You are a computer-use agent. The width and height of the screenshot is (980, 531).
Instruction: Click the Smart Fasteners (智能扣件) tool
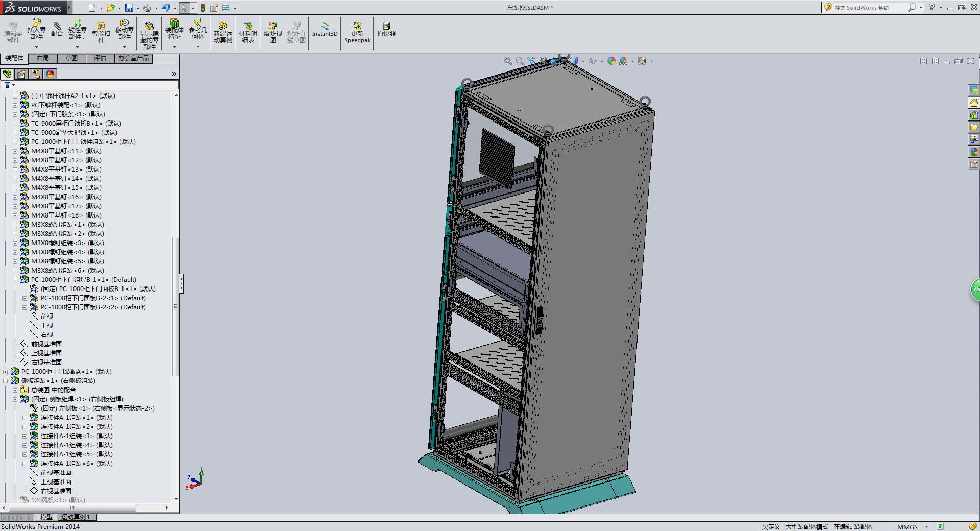pyautogui.click(x=101, y=32)
